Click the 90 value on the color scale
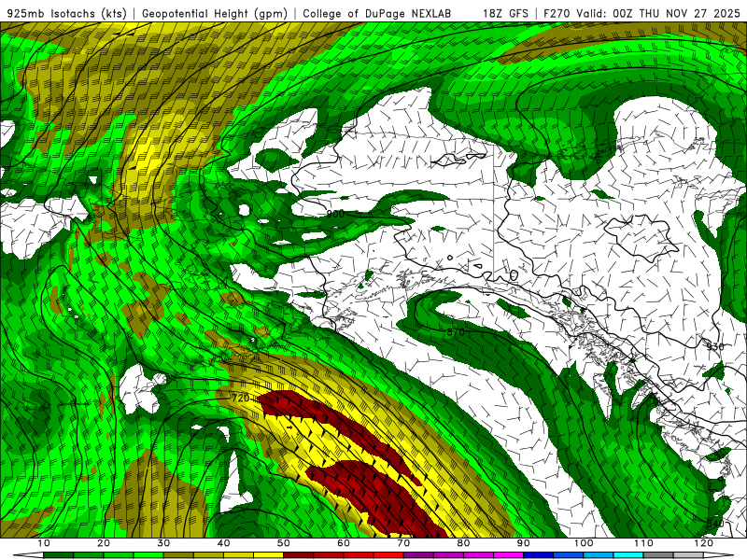Viewport: 747px width, 560px height. [524, 543]
